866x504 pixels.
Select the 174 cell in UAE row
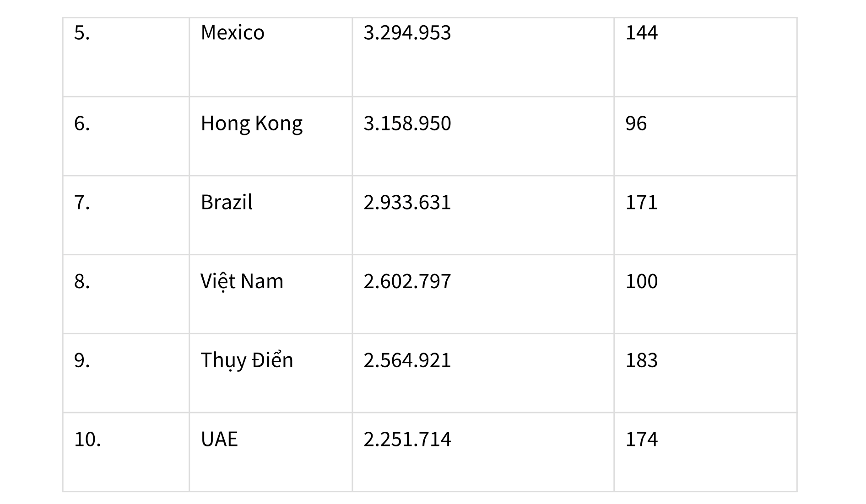click(641, 440)
